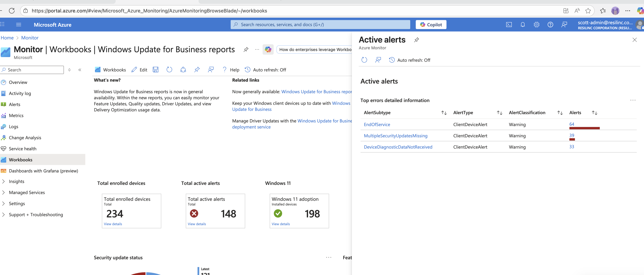Click feedback icon in Active alerts panel
This screenshot has width=644, height=275.
coord(378,60)
